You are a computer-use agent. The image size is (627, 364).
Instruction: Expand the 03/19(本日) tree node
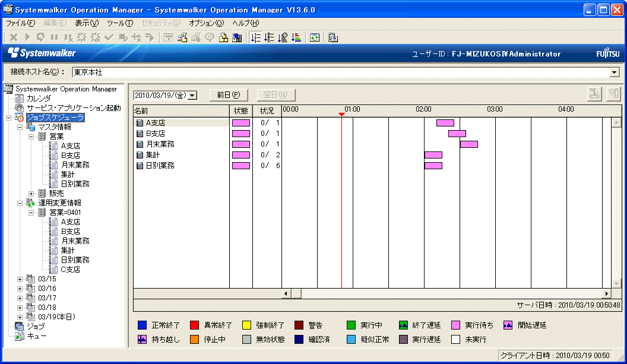[x=20, y=317]
